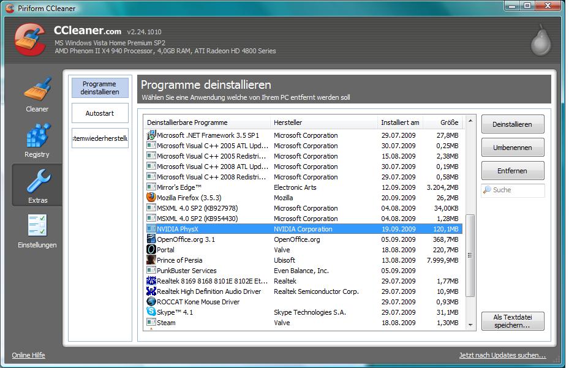Select Microsoft Visual C++ 2005 ATL Update row
Viewport: 588px width, 368px height.
point(303,146)
